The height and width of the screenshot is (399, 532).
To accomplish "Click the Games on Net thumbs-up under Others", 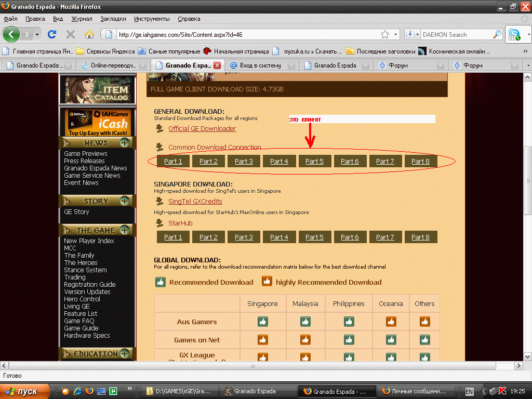I will [425, 340].
